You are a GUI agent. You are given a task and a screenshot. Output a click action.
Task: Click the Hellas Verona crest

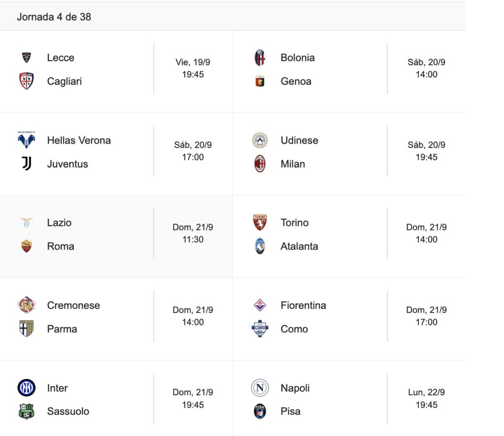(x=27, y=140)
